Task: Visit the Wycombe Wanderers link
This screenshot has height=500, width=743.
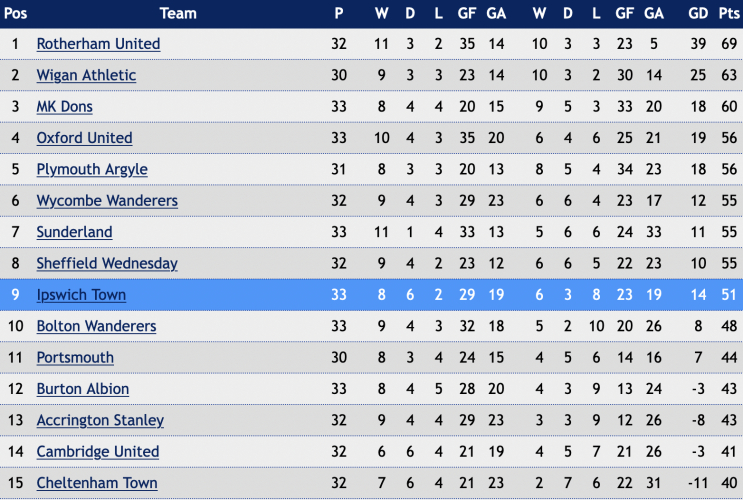Action: [x=107, y=200]
